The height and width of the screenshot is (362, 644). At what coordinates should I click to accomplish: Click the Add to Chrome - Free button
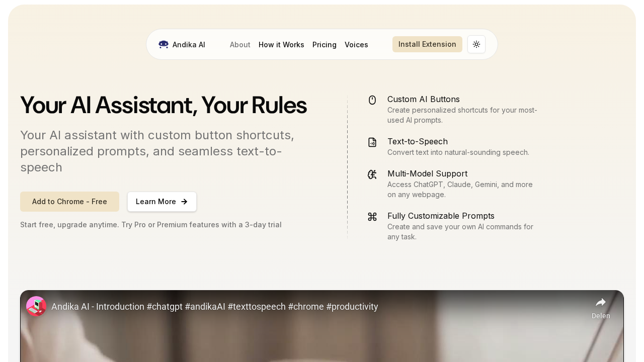coord(69,202)
